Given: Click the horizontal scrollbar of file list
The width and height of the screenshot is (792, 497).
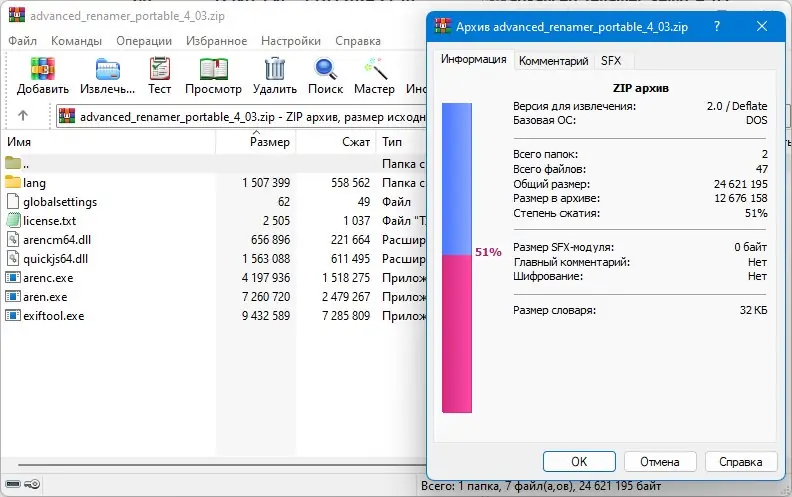Looking at the screenshot, I should point(221,464).
